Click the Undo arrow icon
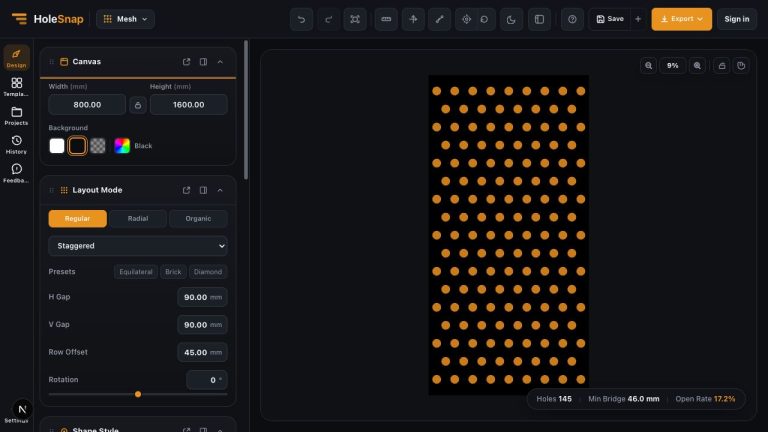The height and width of the screenshot is (432, 768). pyautogui.click(x=301, y=19)
